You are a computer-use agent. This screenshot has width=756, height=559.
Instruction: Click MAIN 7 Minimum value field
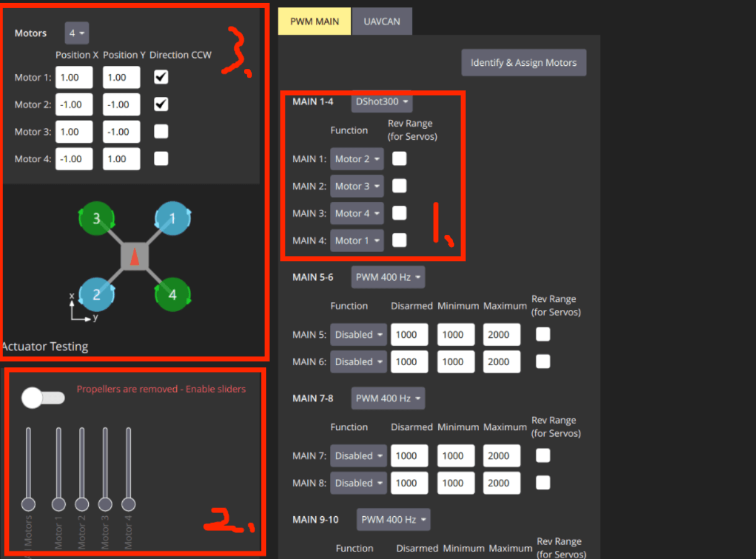point(456,456)
